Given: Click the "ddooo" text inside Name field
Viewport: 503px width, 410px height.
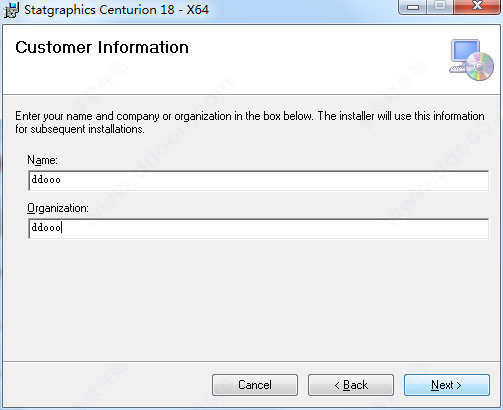Looking at the screenshot, I should click(46, 180).
